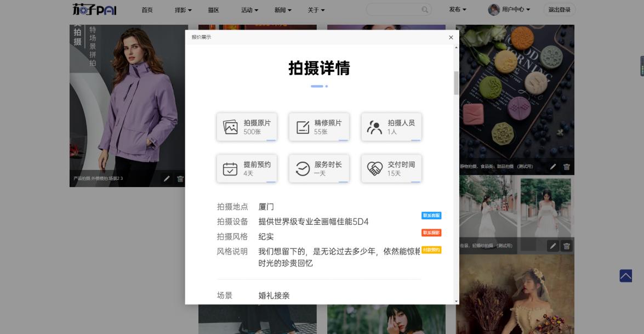Viewport: 644px width, 334px height.
Task: Expand the 用户中心 dropdown
Action: [510, 10]
